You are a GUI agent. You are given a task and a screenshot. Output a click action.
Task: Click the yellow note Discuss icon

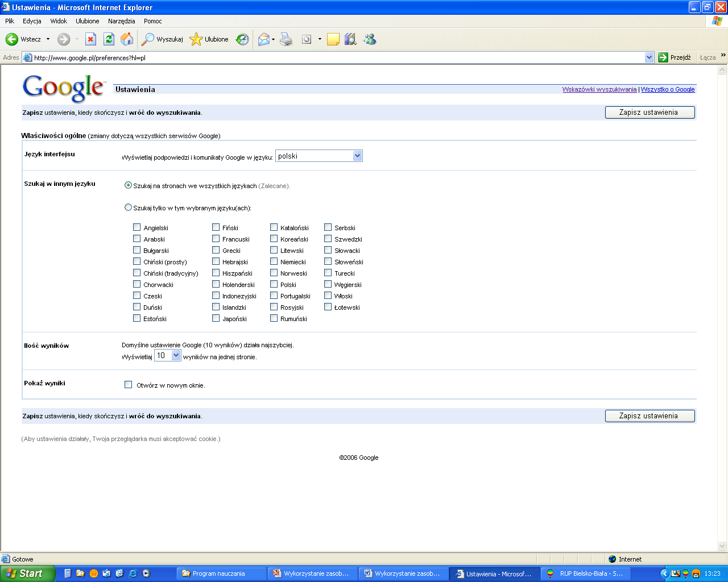coord(333,39)
